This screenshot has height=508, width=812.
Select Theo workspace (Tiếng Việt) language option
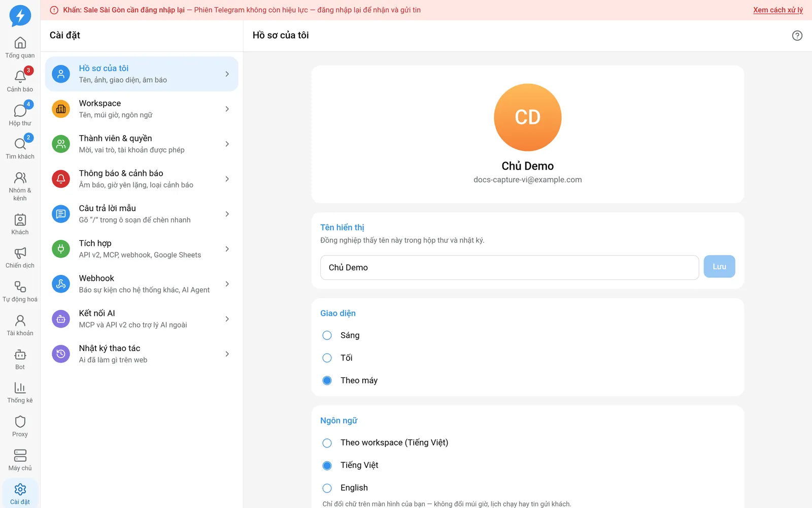click(x=327, y=443)
